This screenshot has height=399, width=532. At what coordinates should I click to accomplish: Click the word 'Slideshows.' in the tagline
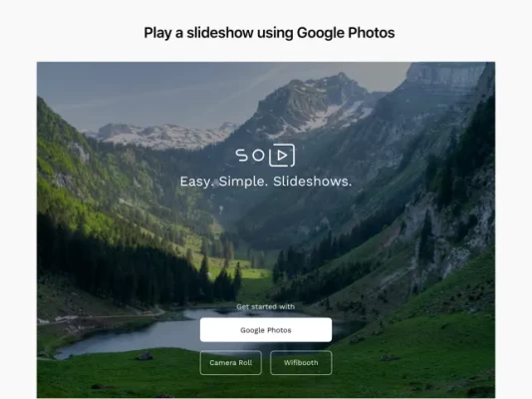312,182
